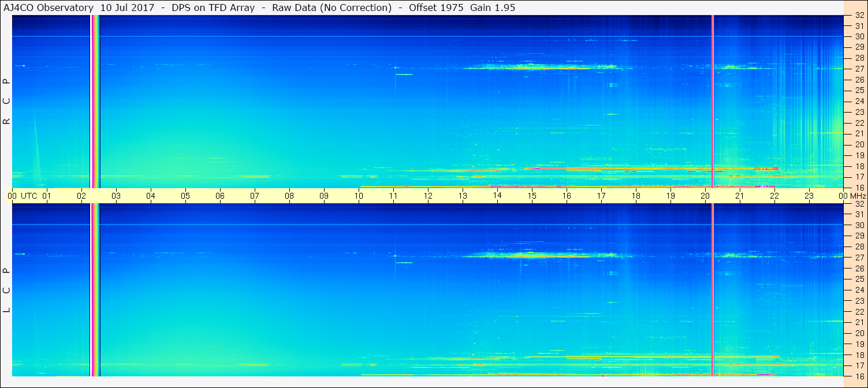This screenshot has height=388, width=868.
Task: Click the 'MHz' unit label on the time axis
Action: point(857,196)
